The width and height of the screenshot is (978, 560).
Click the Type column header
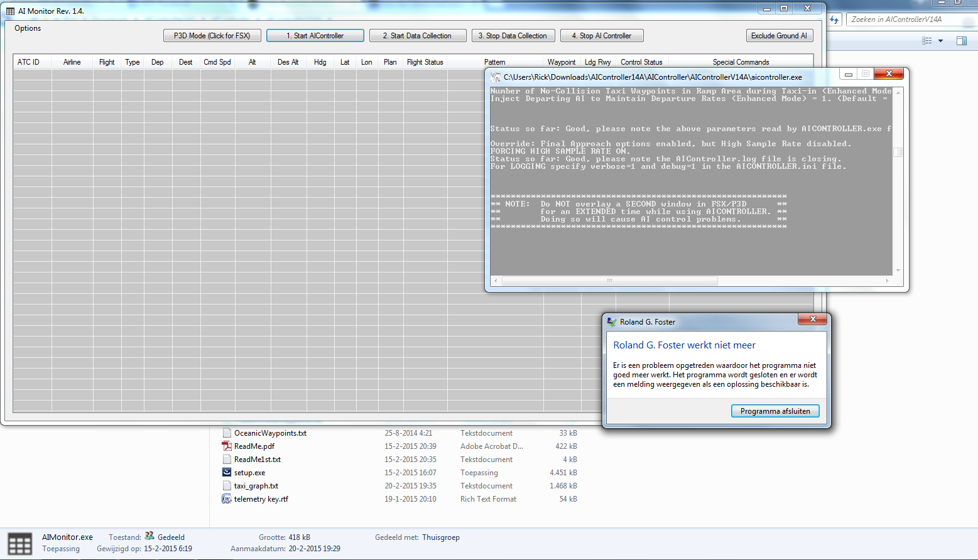pos(133,62)
